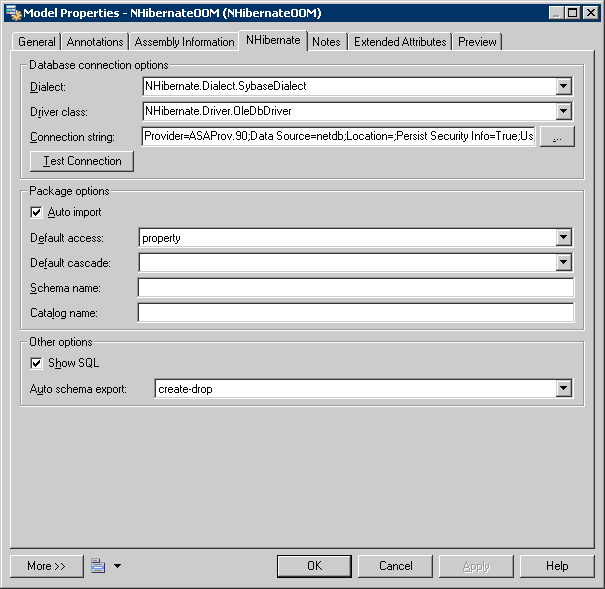Click the 'Catalog name:' label
This screenshot has height=589, width=605.
[64, 313]
